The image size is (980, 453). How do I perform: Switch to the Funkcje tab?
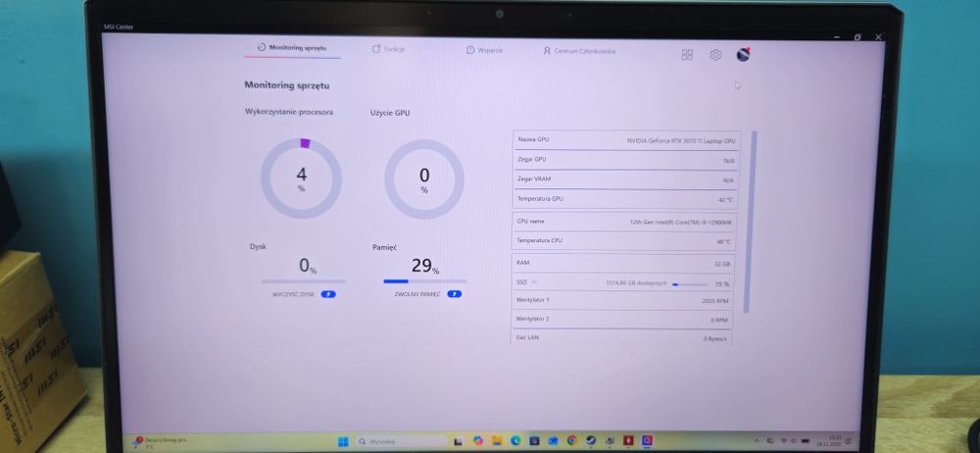tap(389, 49)
